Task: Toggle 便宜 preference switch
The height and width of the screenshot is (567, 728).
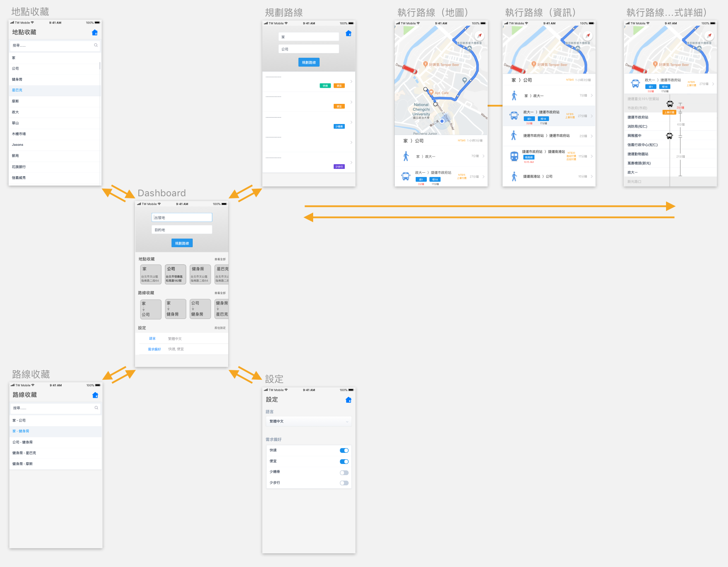Action: (344, 462)
